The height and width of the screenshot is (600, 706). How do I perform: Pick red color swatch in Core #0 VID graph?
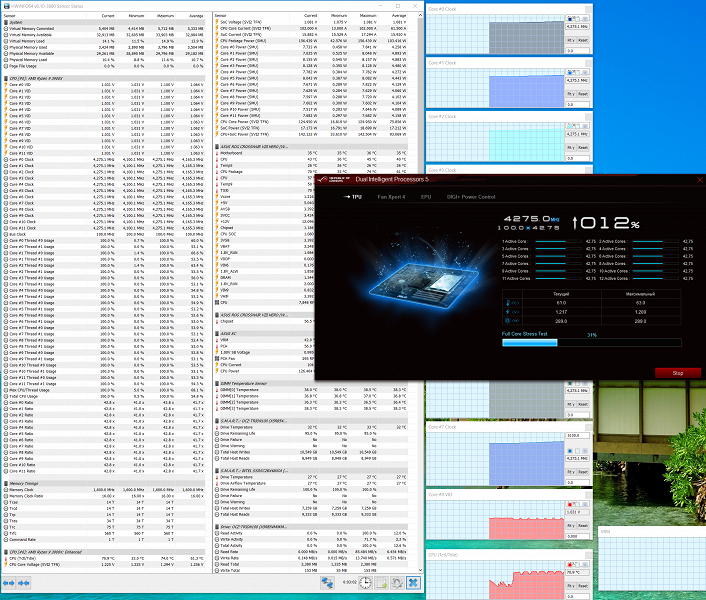[570, 504]
